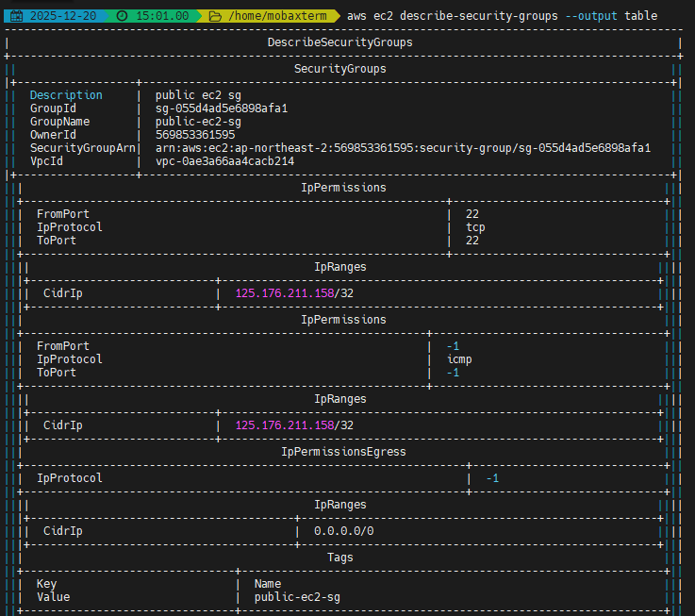Click the second IpPermissions heading

tap(343, 320)
